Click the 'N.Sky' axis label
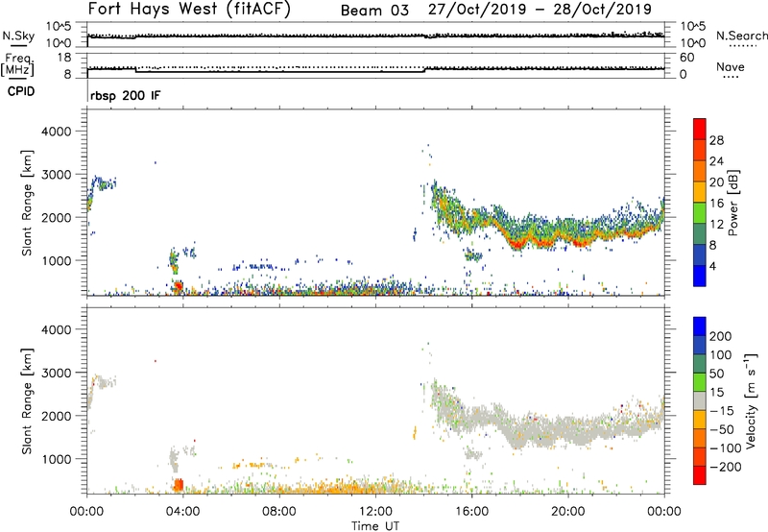The width and height of the screenshot is (768, 532). click(x=18, y=36)
